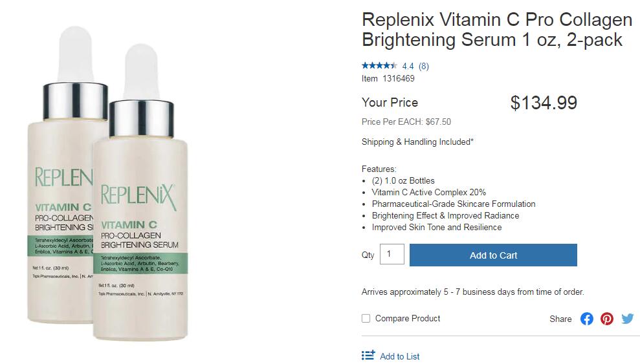Click the Compare Product label text

(x=408, y=319)
